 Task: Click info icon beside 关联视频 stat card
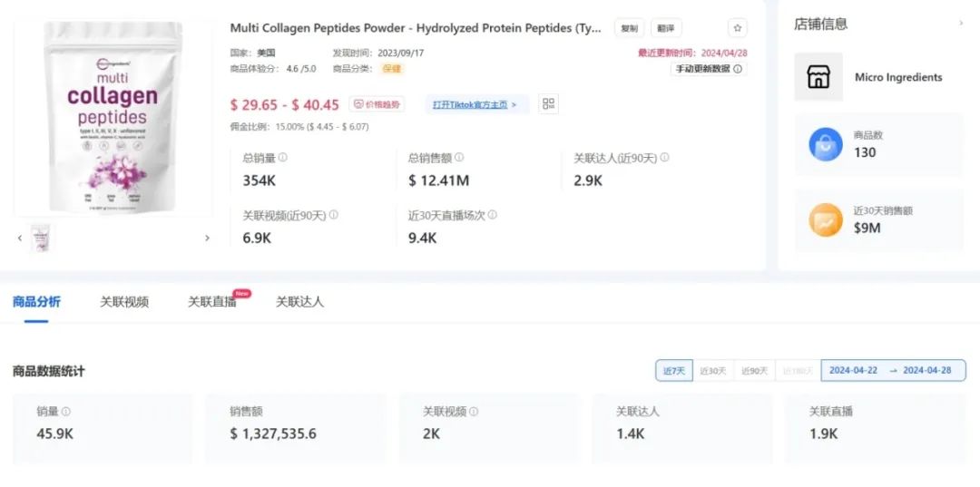click(474, 412)
